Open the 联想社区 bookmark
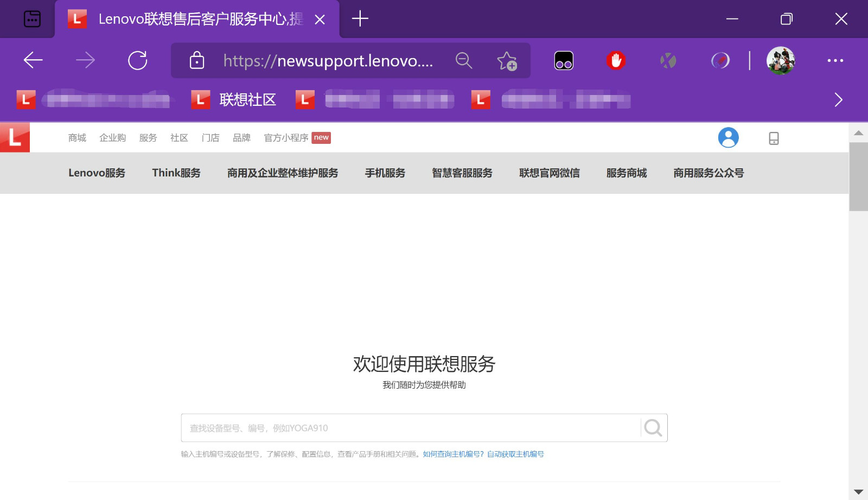The width and height of the screenshot is (868, 500). point(234,100)
